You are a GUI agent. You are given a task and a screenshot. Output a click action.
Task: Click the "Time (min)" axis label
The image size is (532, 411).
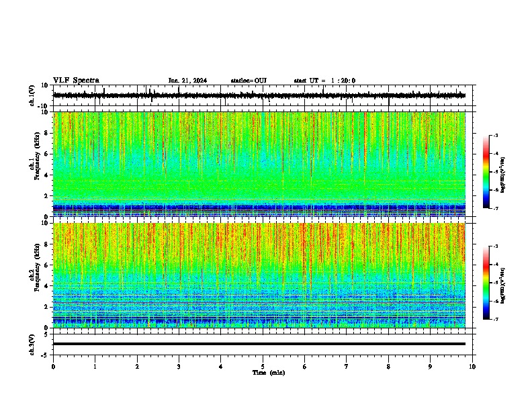pos(269,373)
